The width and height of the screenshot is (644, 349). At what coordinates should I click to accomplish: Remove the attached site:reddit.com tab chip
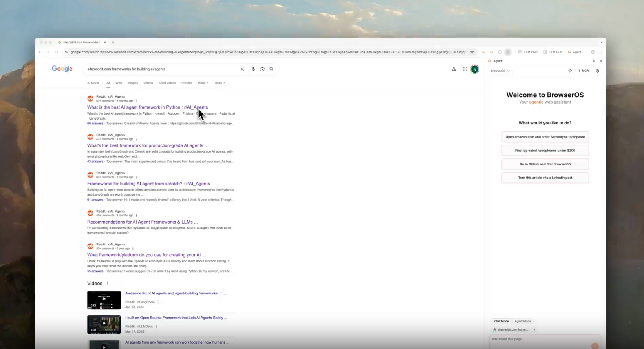(x=534, y=330)
